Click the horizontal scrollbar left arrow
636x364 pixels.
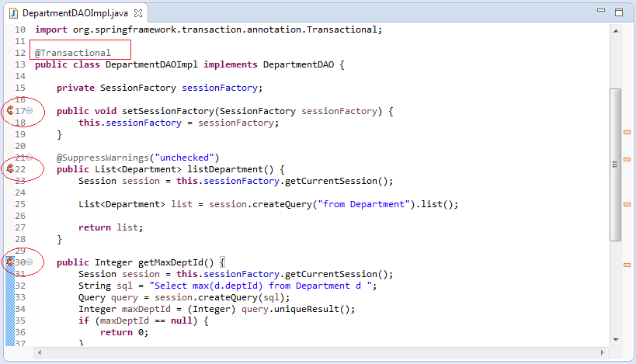click(x=40, y=352)
